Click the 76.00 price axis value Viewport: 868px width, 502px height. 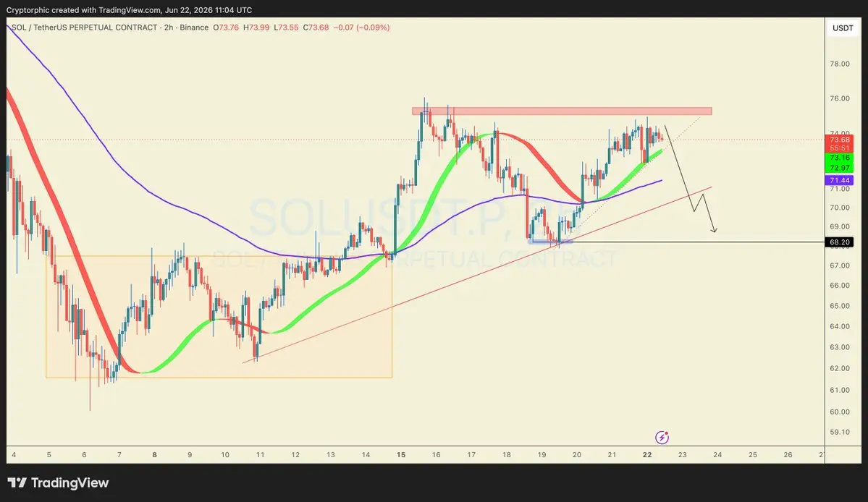(x=839, y=98)
